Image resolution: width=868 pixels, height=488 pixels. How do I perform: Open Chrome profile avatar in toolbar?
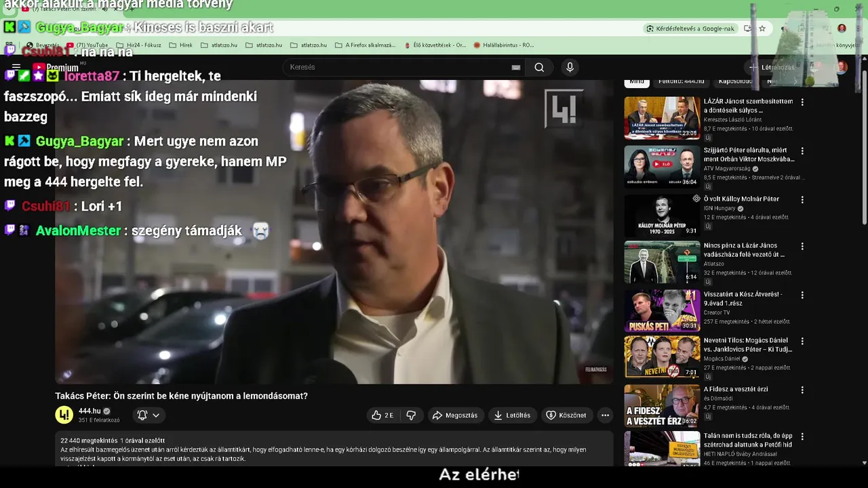point(842,28)
